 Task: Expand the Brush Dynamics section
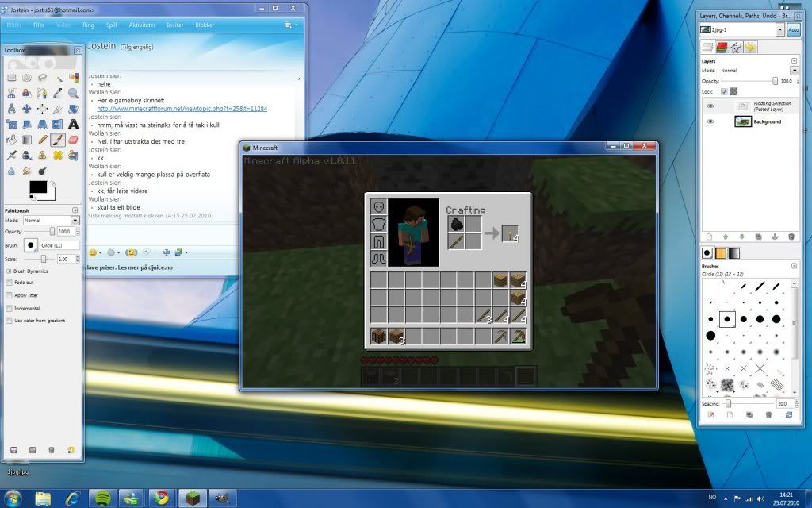[9, 271]
